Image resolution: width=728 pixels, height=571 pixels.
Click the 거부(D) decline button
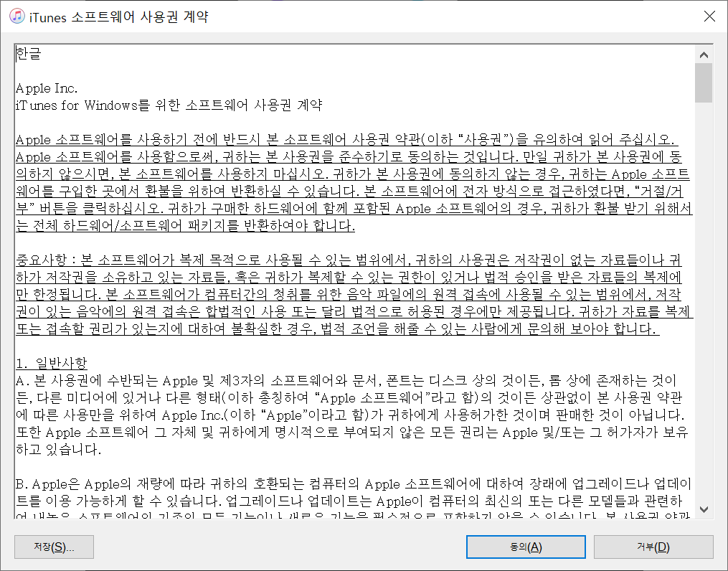[653, 547]
